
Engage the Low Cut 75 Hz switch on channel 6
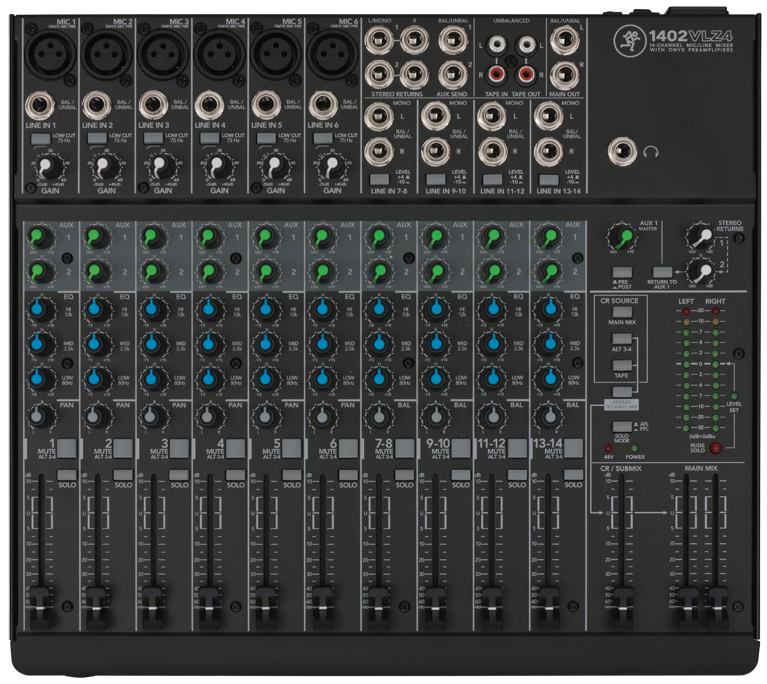click(x=323, y=138)
